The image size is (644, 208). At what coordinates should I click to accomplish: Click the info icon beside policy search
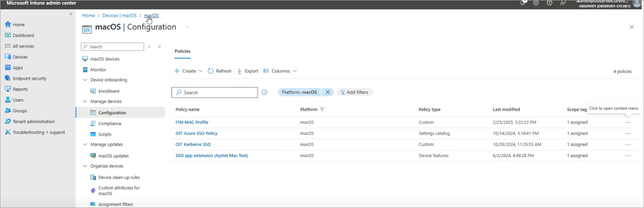tap(265, 92)
